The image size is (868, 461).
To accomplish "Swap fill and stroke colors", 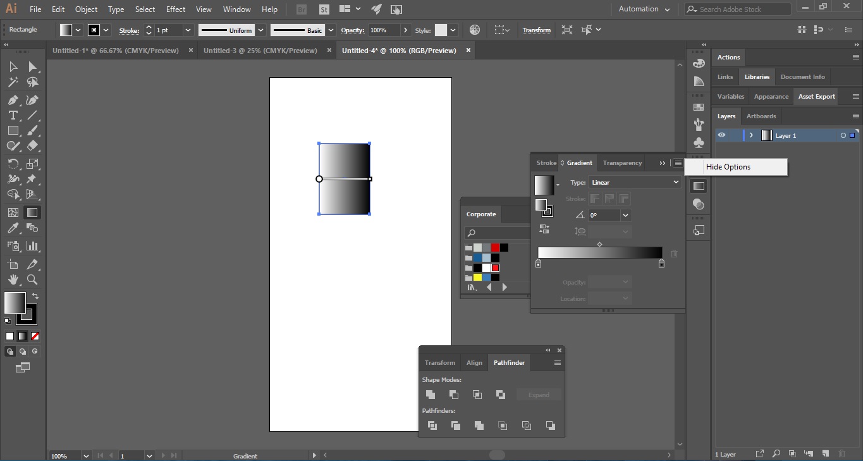I will click(x=35, y=296).
